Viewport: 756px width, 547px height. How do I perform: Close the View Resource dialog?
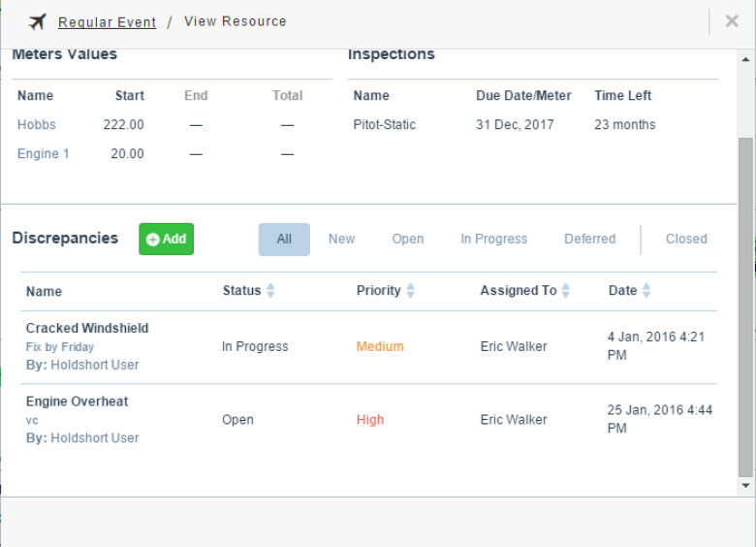click(x=732, y=21)
